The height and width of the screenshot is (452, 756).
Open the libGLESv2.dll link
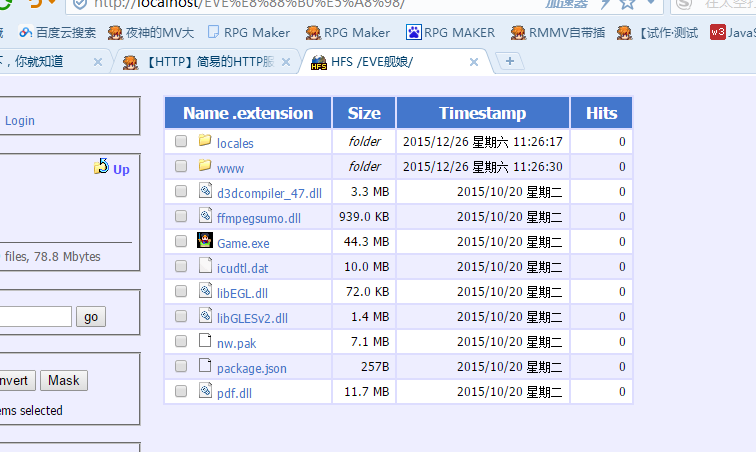(252, 318)
